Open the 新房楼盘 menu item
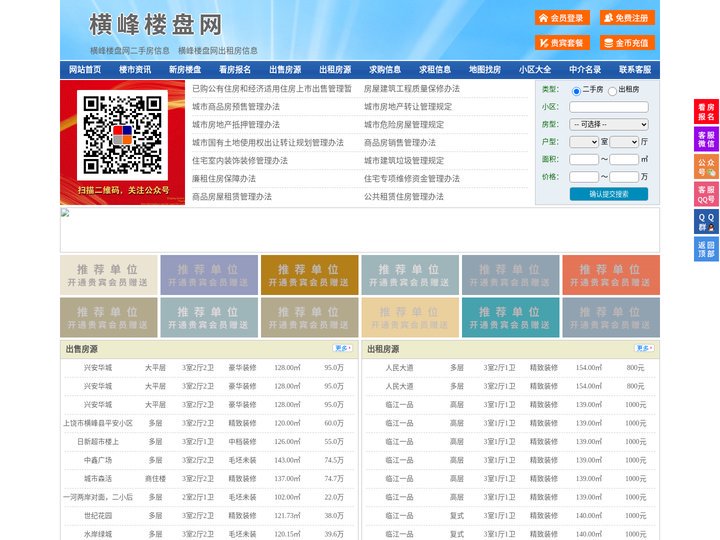This screenshot has width=720, height=540. pos(185,70)
